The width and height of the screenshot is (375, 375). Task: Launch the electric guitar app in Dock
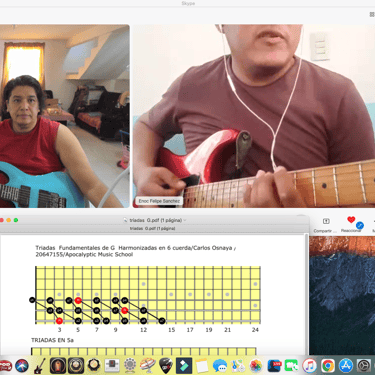tap(40, 366)
